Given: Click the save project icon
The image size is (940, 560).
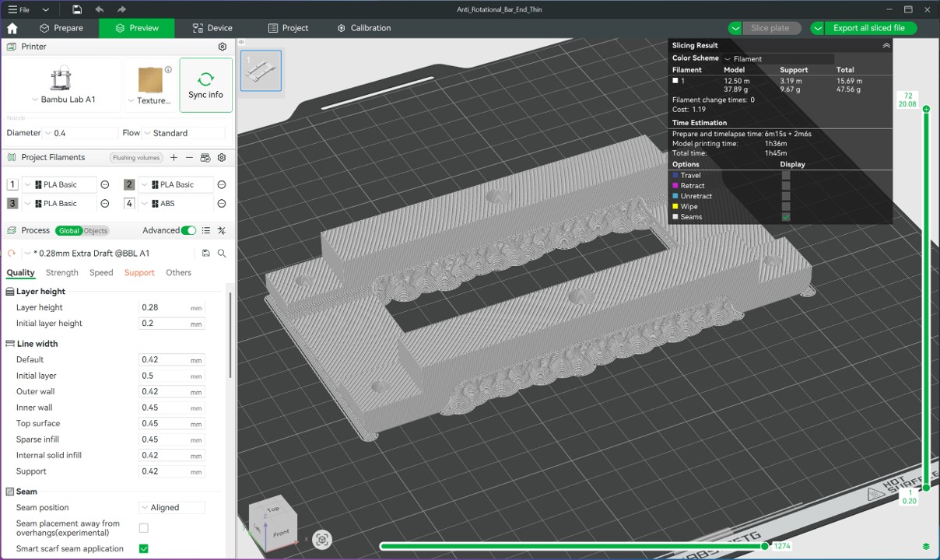Looking at the screenshot, I should [x=76, y=9].
